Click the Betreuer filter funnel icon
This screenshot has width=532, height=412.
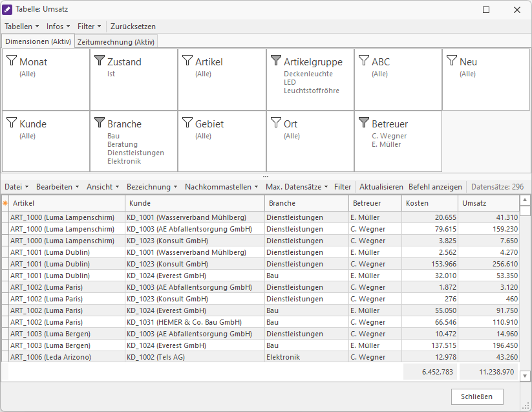click(x=363, y=123)
